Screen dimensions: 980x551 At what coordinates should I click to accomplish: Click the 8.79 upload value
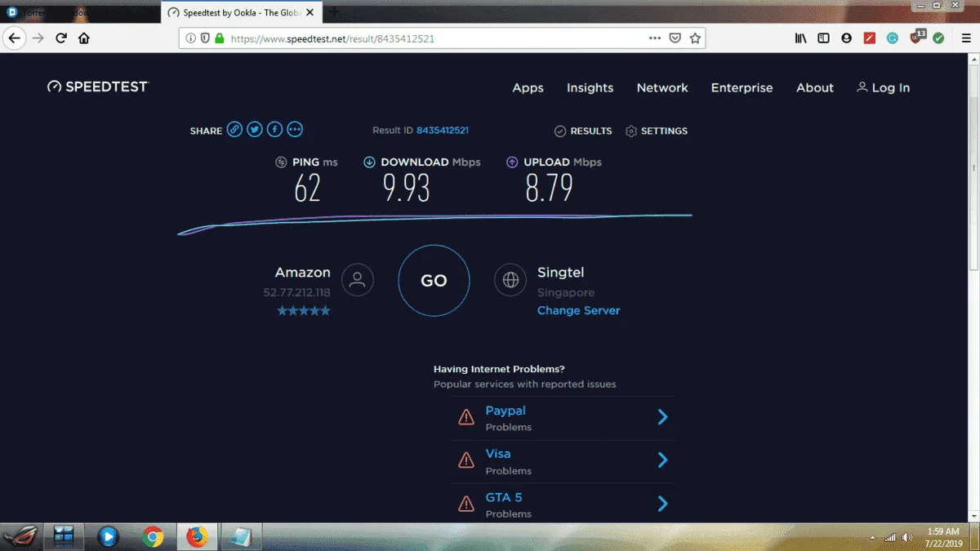tap(549, 188)
